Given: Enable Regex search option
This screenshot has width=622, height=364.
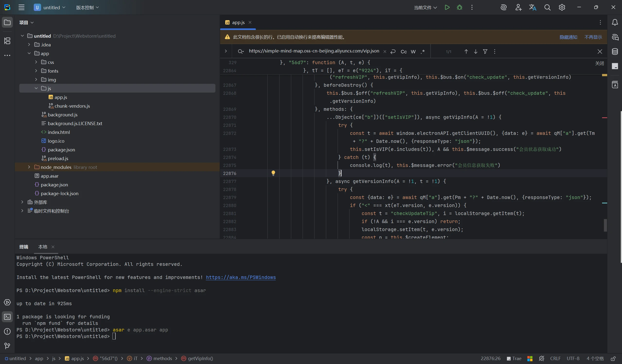Looking at the screenshot, I should tap(423, 52).
